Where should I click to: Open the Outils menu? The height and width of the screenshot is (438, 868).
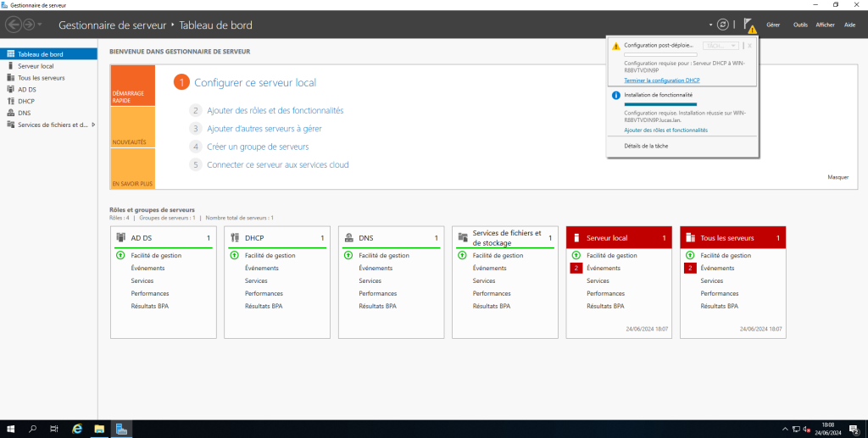click(800, 25)
